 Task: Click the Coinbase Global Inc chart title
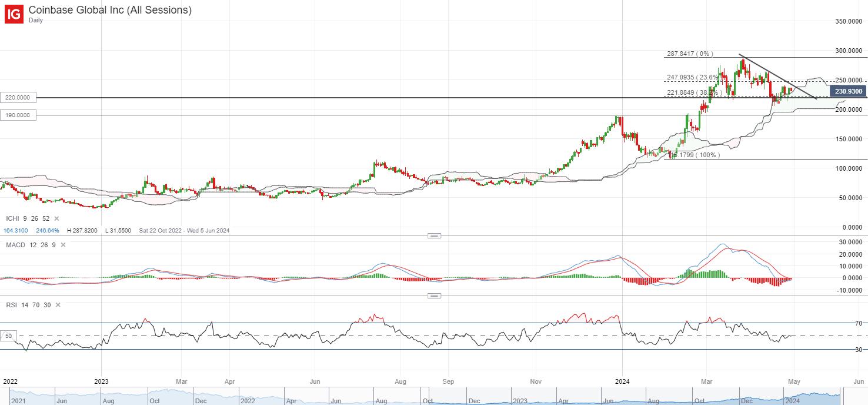(109, 9)
